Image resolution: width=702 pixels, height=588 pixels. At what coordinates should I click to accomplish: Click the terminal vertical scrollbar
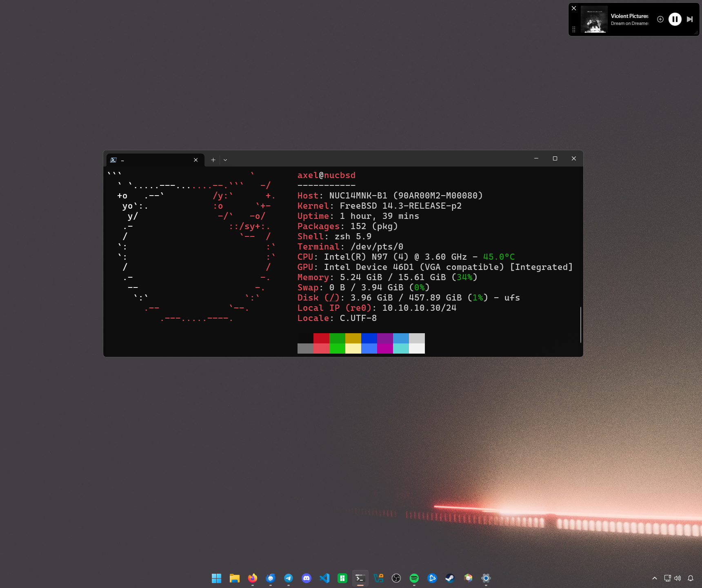click(581, 325)
